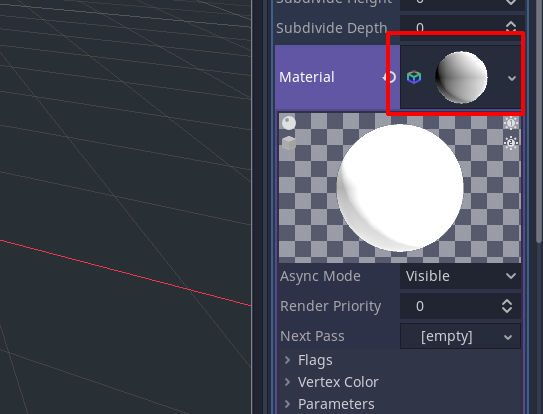
Task: Switch preview to cube shape
Action: click(x=289, y=143)
